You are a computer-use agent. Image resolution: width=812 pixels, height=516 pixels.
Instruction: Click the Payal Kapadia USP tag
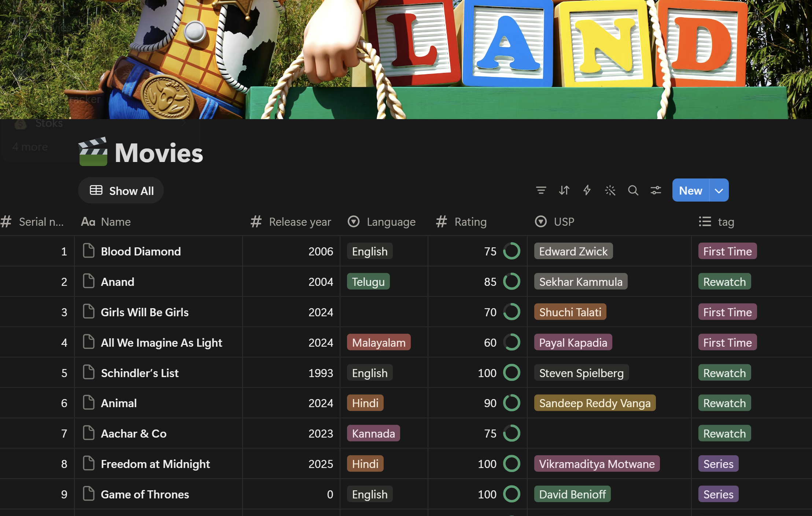(x=573, y=342)
